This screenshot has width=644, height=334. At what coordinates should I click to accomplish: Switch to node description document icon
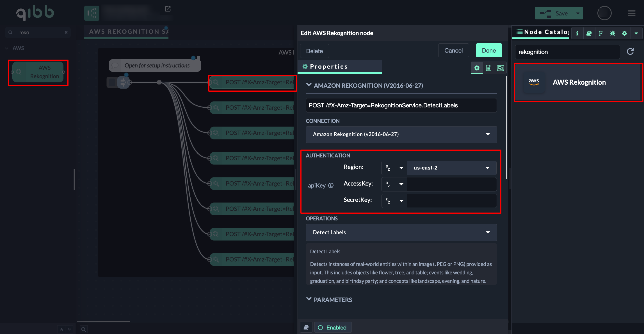488,68
